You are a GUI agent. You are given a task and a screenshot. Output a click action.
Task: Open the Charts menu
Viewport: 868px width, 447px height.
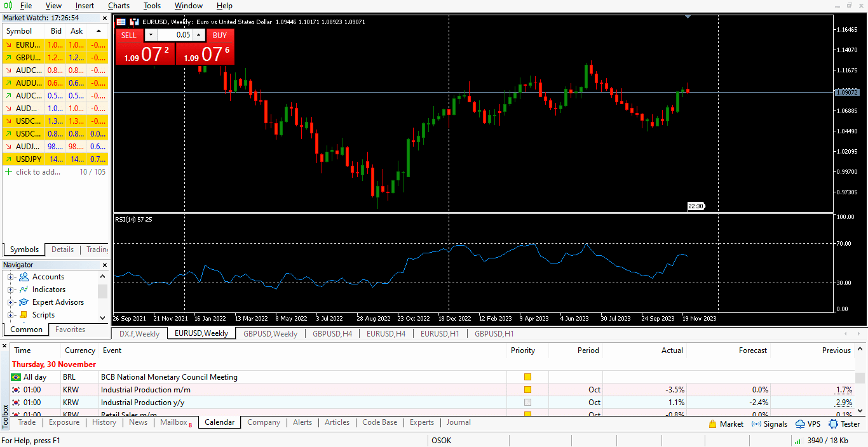coord(118,6)
